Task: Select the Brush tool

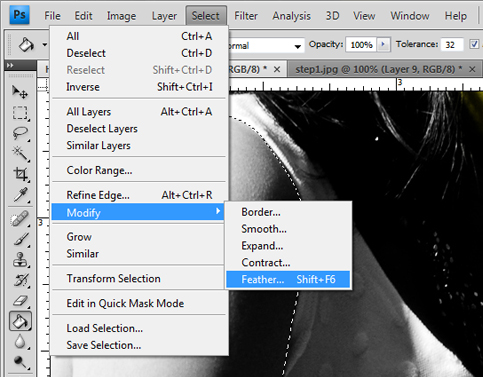Action: click(20, 239)
